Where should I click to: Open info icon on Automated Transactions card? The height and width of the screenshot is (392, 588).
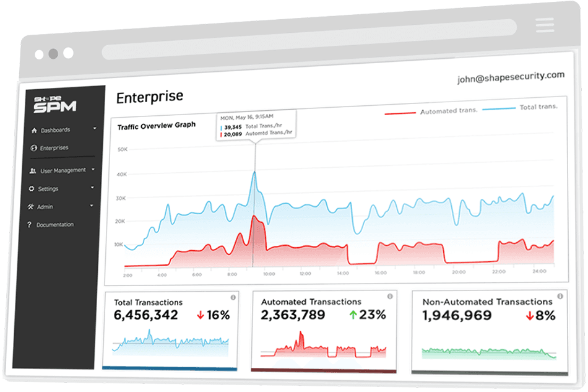click(x=389, y=297)
